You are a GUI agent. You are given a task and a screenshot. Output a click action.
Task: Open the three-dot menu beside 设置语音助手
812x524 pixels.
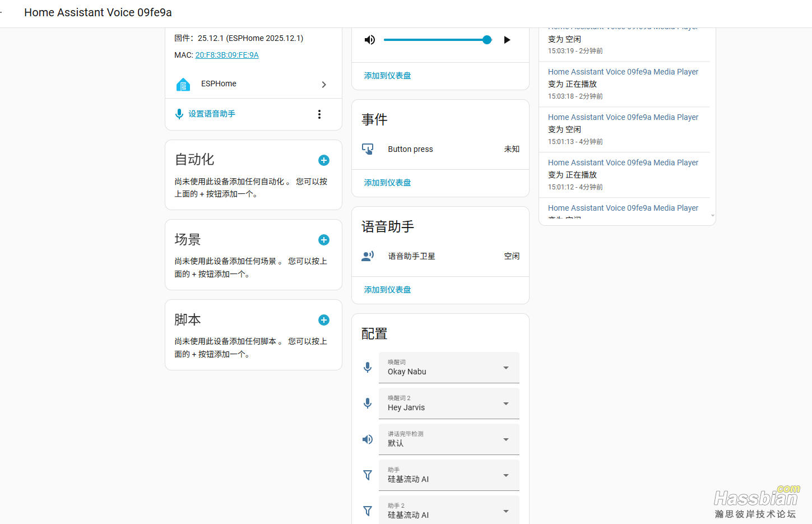pyautogui.click(x=319, y=114)
